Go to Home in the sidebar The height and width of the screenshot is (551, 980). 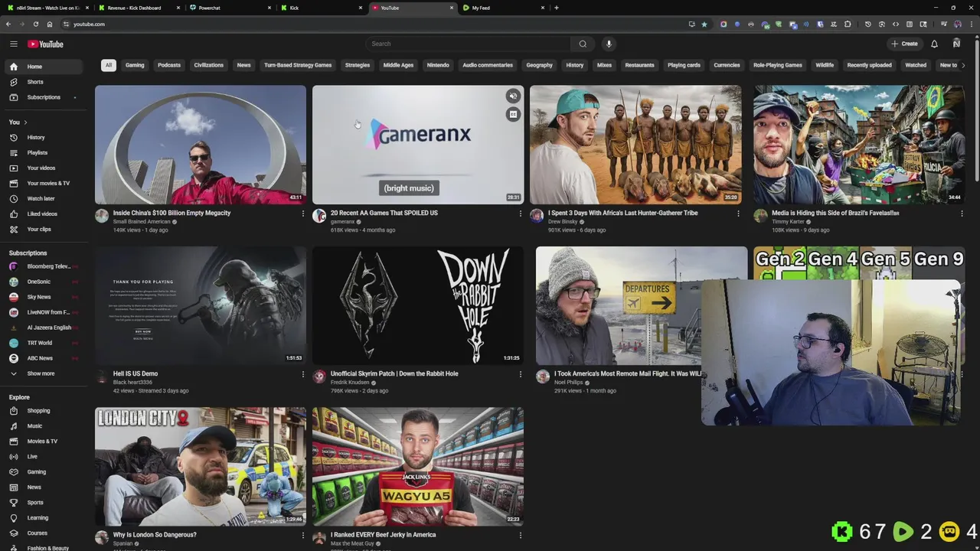click(x=43, y=67)
